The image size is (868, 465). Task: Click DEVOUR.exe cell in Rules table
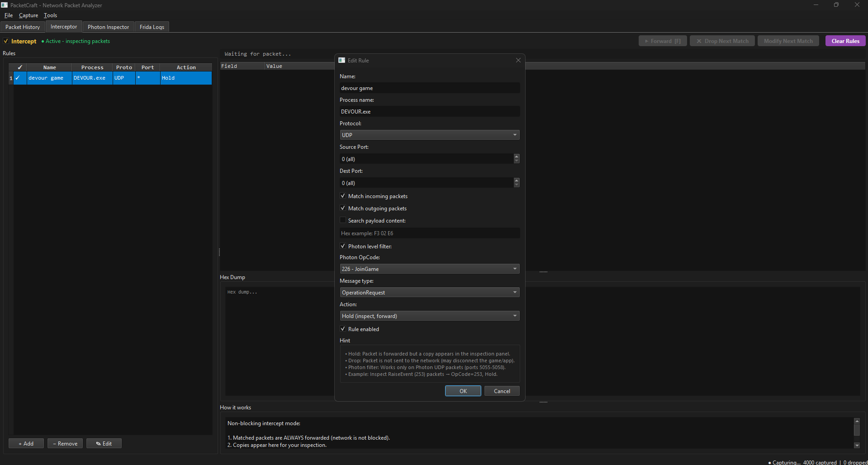(x=92, y=78)
